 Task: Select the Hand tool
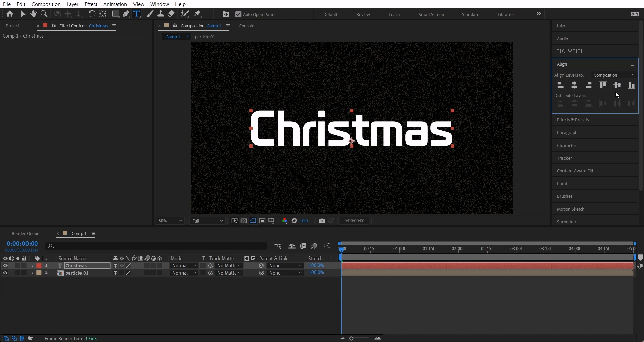pos(33,14)
